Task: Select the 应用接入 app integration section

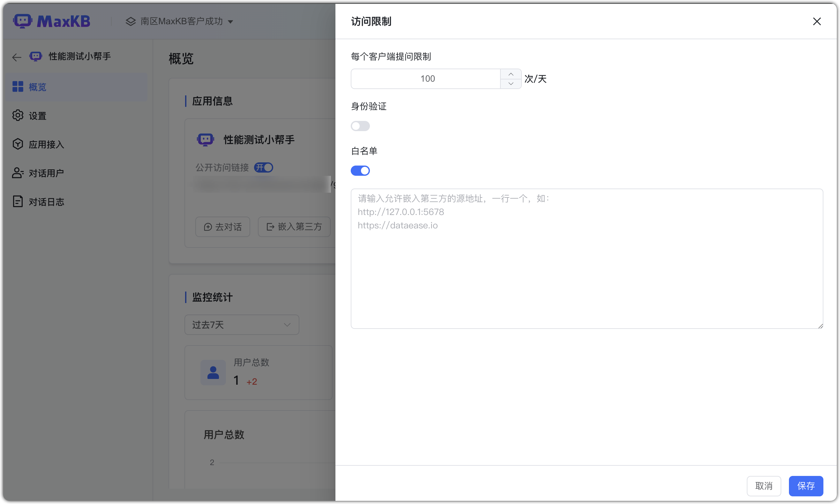Action: click(x=46, y=144)
